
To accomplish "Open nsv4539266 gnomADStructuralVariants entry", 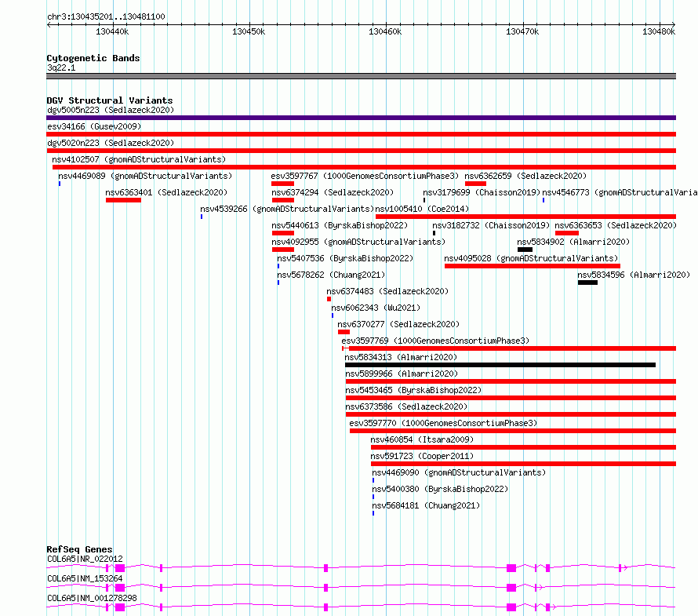I will (x=287, y=209).
